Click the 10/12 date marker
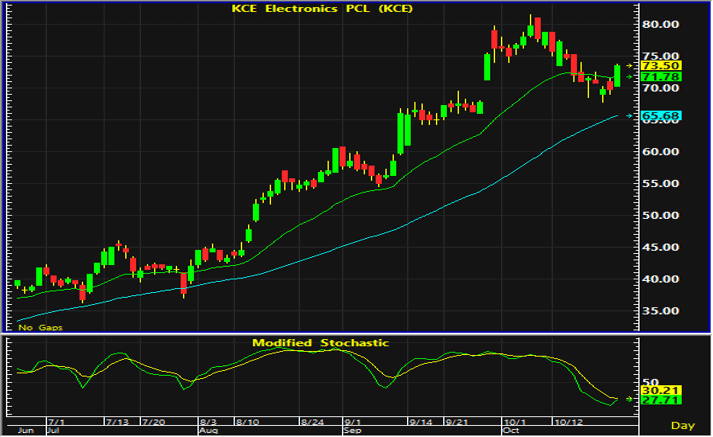The height and width of the screenshot is (437, 713). click(568, 422)
